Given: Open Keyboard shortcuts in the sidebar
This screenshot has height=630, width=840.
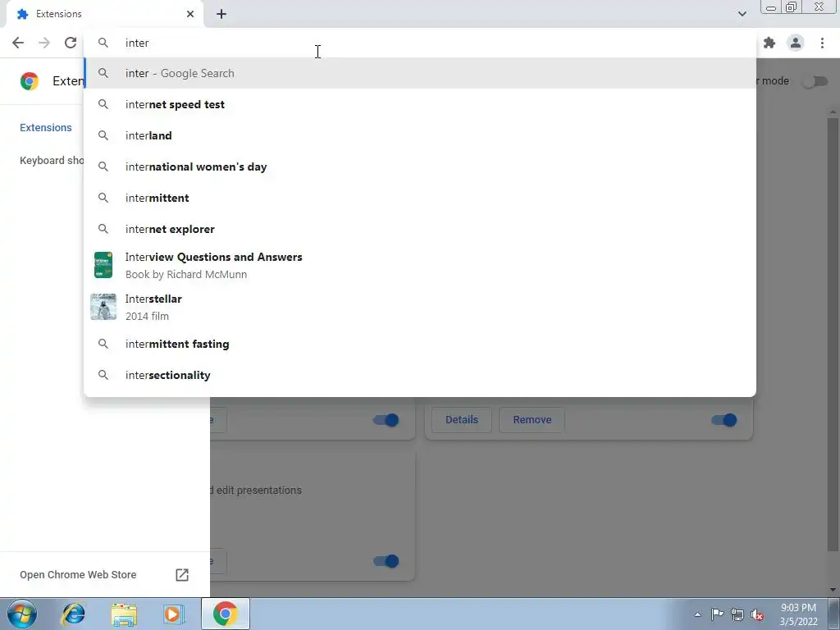Looking at the screenshot, I should click(52, 161).
